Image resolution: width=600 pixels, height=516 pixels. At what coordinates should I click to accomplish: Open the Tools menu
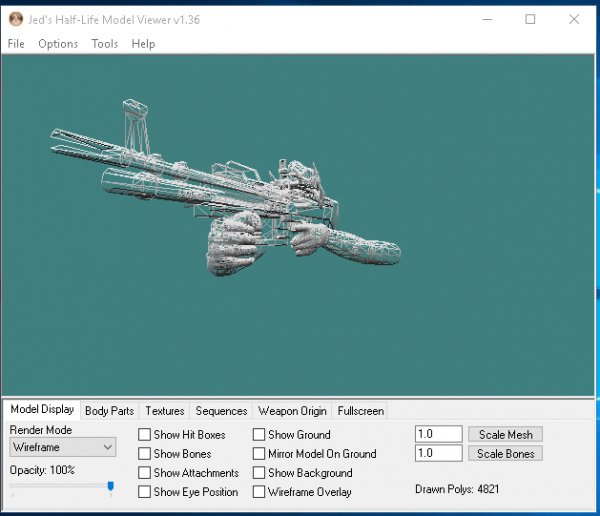(x=104, y=44)
